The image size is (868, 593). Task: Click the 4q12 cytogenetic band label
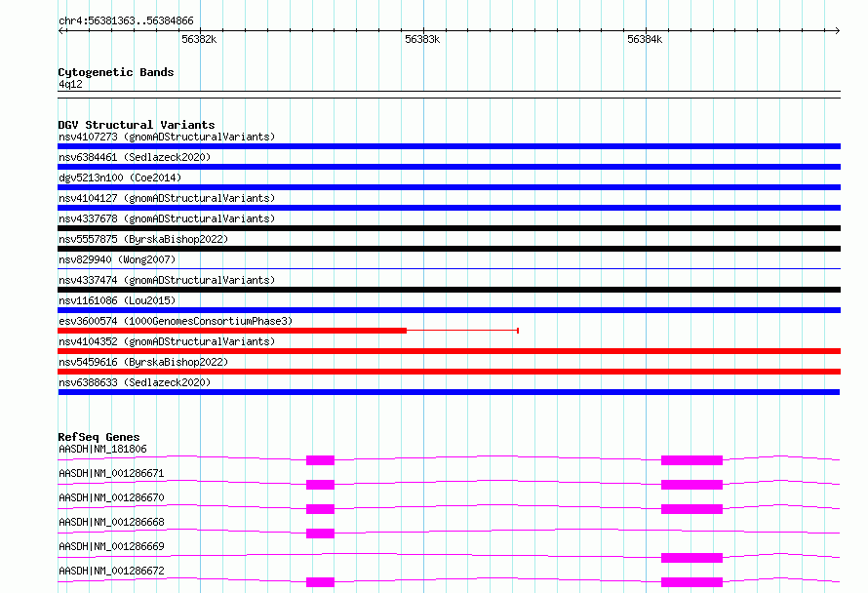(x=70, y=84)
